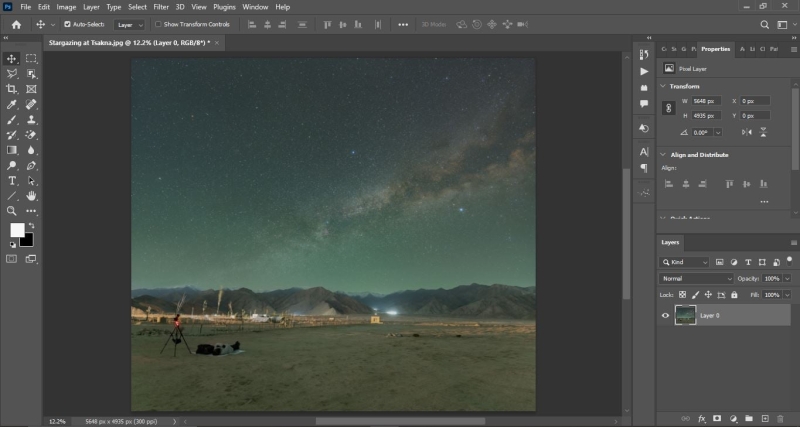Select the Eyedropper tool
This screenshot has width=800, height=427.
click(x=11, y=105)
